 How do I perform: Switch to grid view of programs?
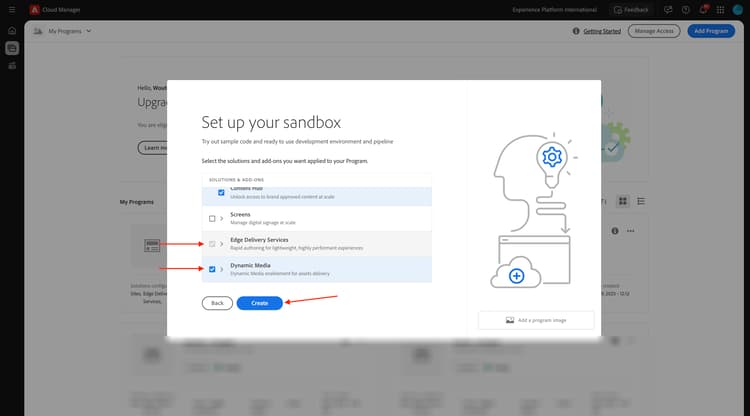coord(623,201)
